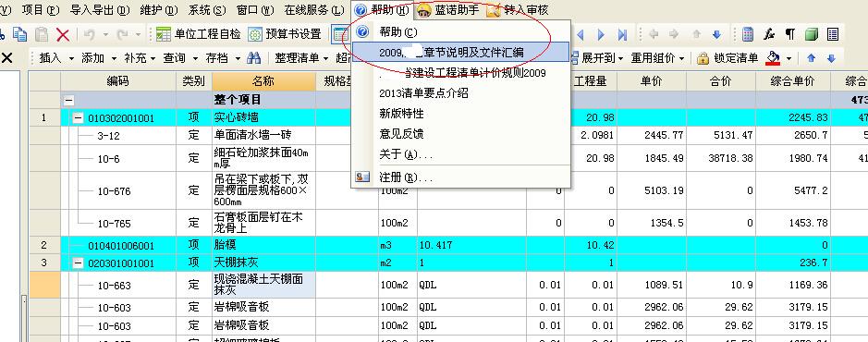This screenshot has width=868, height=342.
Task: Open the calculator icon in the toolbar
Action: (x=748, y=34)
